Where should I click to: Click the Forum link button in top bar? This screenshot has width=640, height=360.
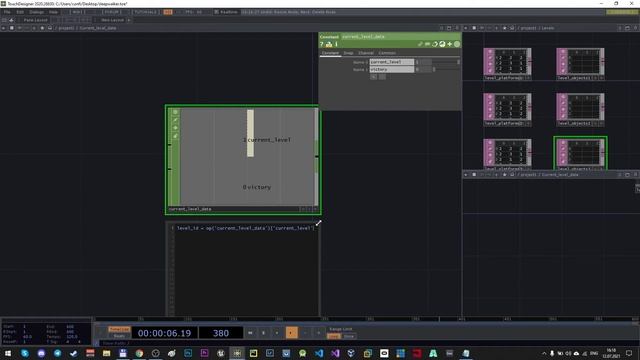(x=111, y=12)
